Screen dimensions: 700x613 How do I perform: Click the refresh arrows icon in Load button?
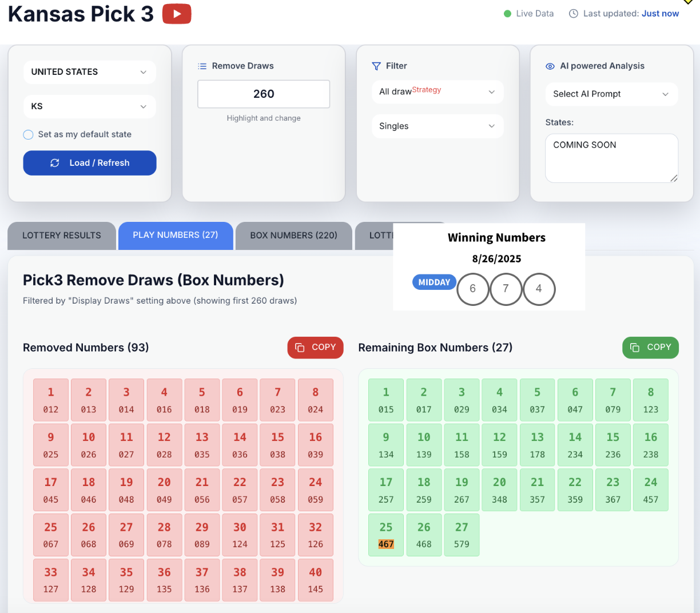tap(55, 163)
